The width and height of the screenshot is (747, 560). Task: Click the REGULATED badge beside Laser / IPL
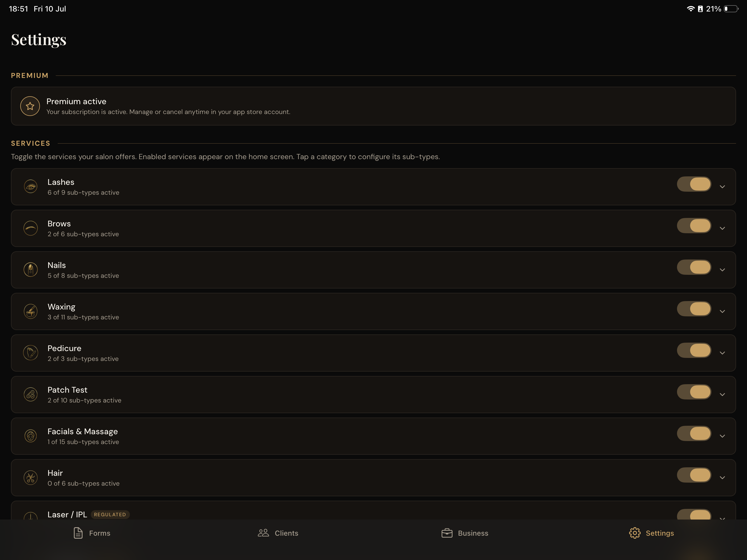(x=110, y=514)
